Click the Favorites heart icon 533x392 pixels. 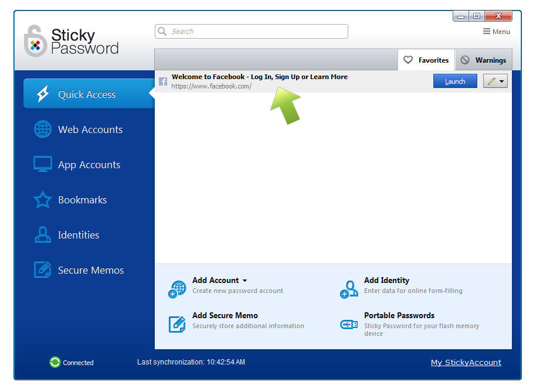pyautogui.click(x=408, y=60)
